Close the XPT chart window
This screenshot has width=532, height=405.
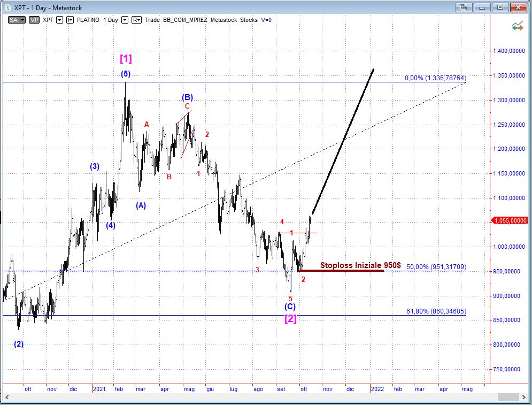pyautogui.click(x=519, y=7)
